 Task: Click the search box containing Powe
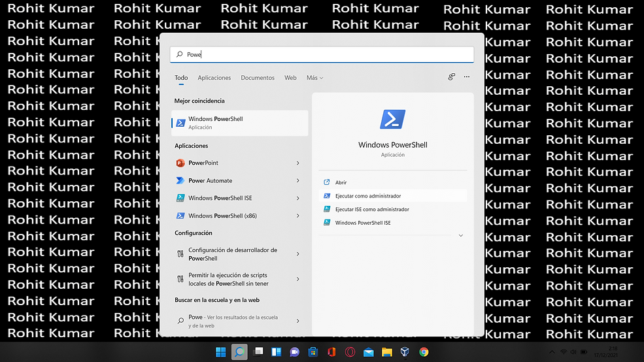pyautogui.click(x=322, y=55)
